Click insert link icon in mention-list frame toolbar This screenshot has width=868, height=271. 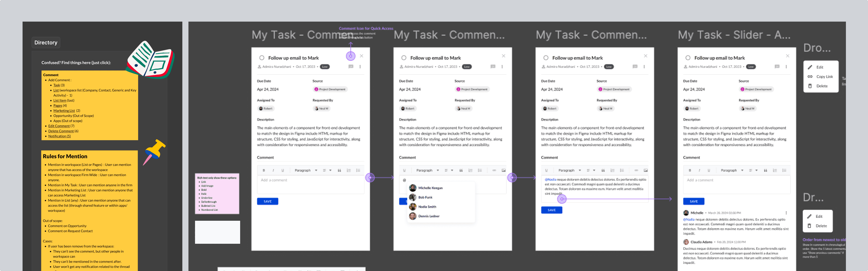pos(494,170)
